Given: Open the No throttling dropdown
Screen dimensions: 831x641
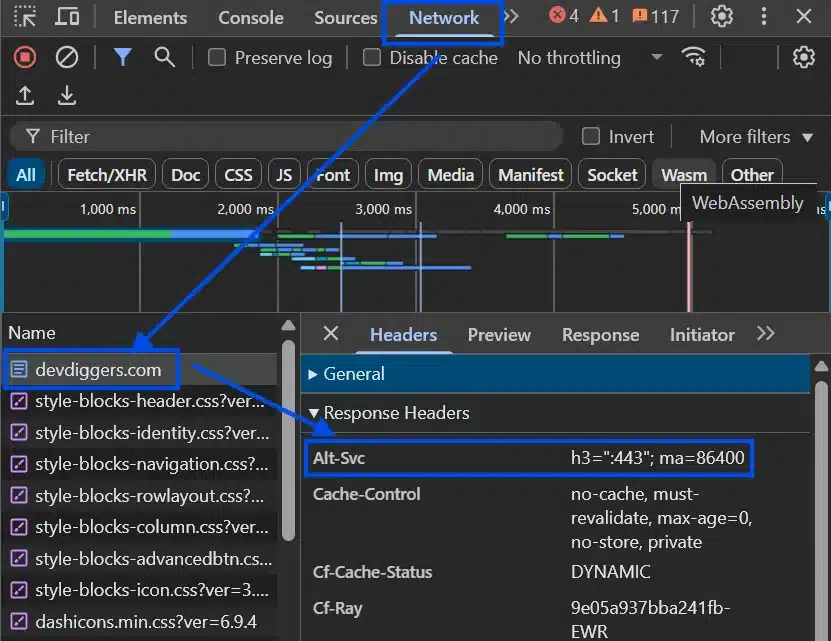Looking at the screenshot, I should (590, 57).
